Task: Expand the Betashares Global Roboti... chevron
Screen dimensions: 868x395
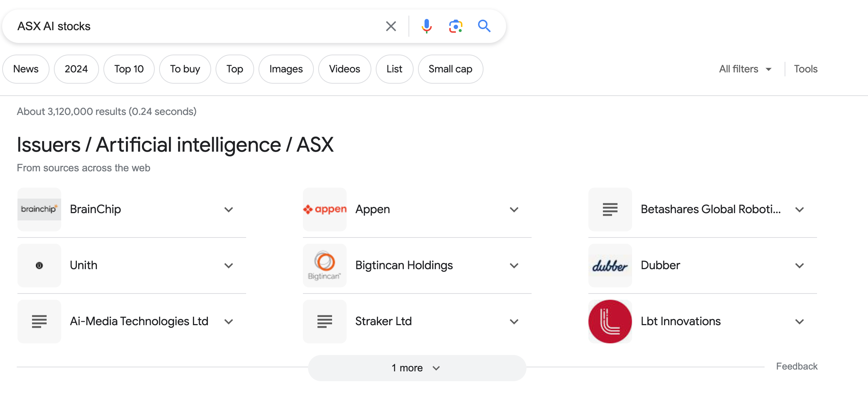Action: [800, 210]
